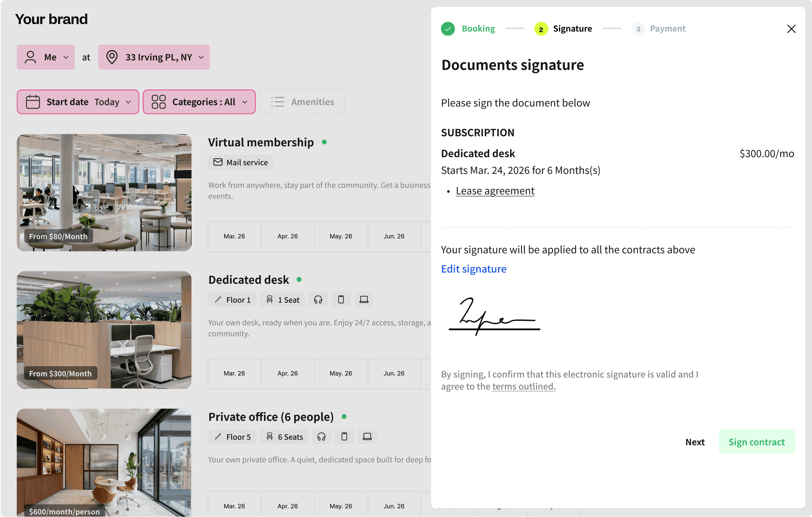The height and width of the screenshot is (517, 812).
Task: Open the Lease agreement document
Action: pyautogui.click(x=495, y=191)
